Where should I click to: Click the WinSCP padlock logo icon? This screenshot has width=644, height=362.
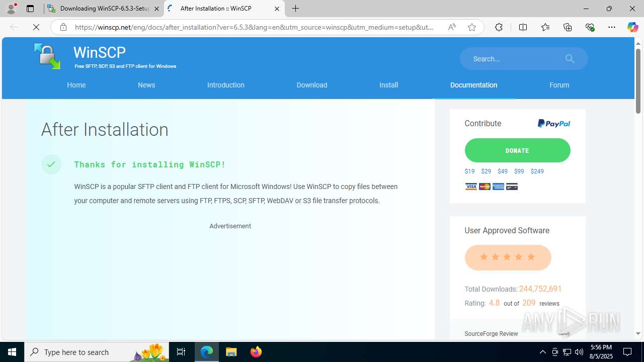[47, 56]
